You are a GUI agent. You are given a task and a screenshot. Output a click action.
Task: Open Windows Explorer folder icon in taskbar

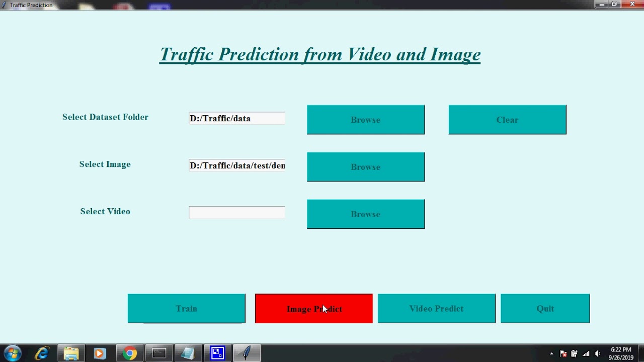pos(71,353)
